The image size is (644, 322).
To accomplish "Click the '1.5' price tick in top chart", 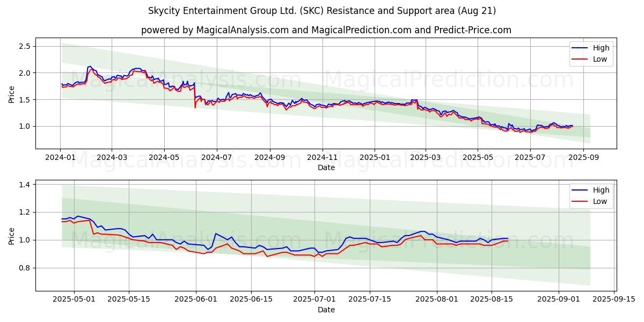I will point(25,100).
